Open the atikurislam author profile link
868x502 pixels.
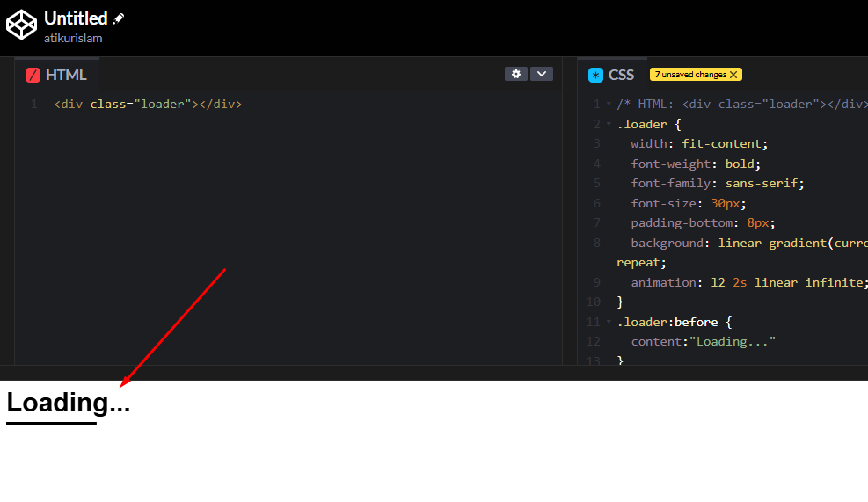pos(72,39)
